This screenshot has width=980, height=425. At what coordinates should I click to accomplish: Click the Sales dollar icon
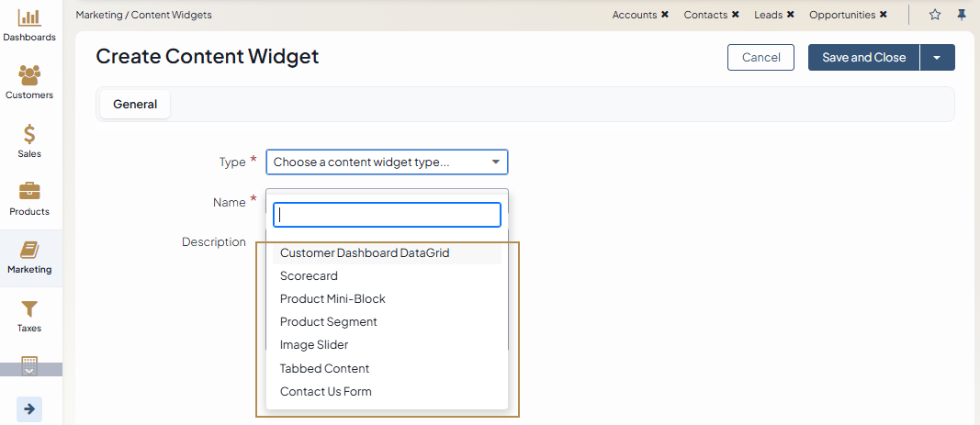point(29,134)
